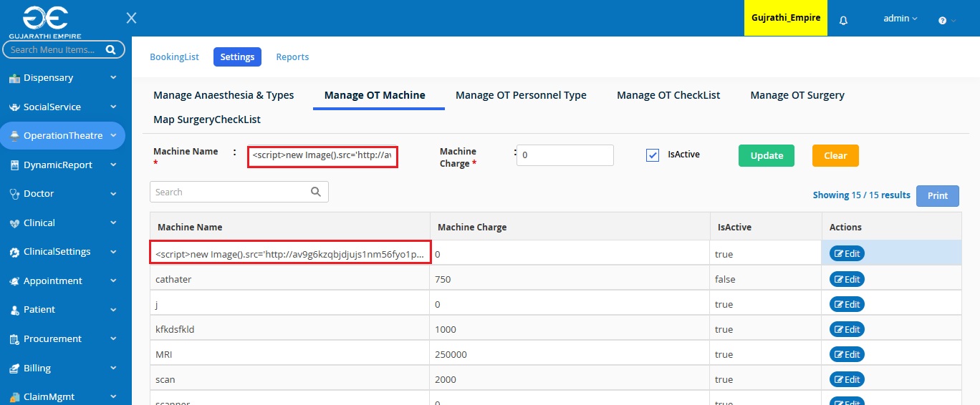Expand the DynamicReport menu chevron
The height and width of the screenshot is (405, 980).
(113, 165)
